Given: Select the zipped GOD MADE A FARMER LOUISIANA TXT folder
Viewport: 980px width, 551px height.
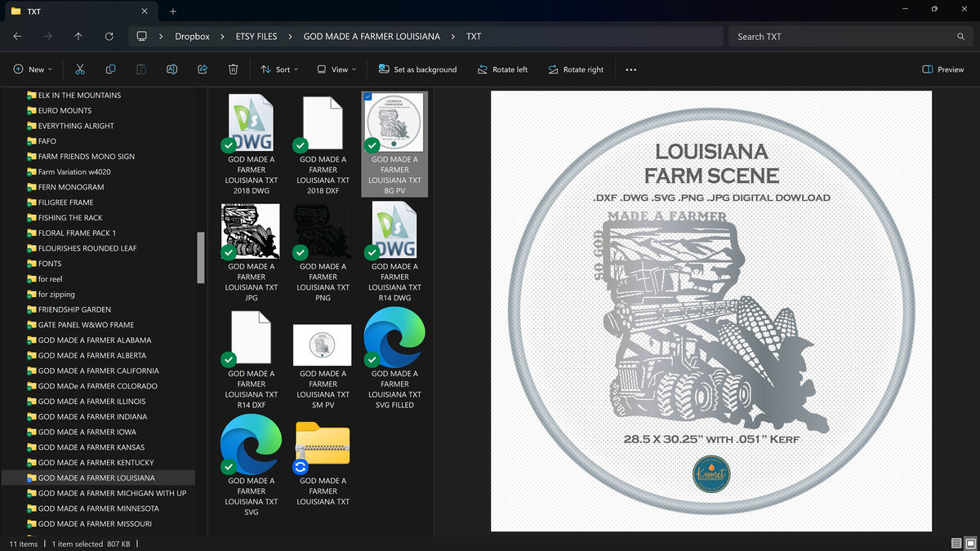Looking at the screenshot, I should click(323, 464).
